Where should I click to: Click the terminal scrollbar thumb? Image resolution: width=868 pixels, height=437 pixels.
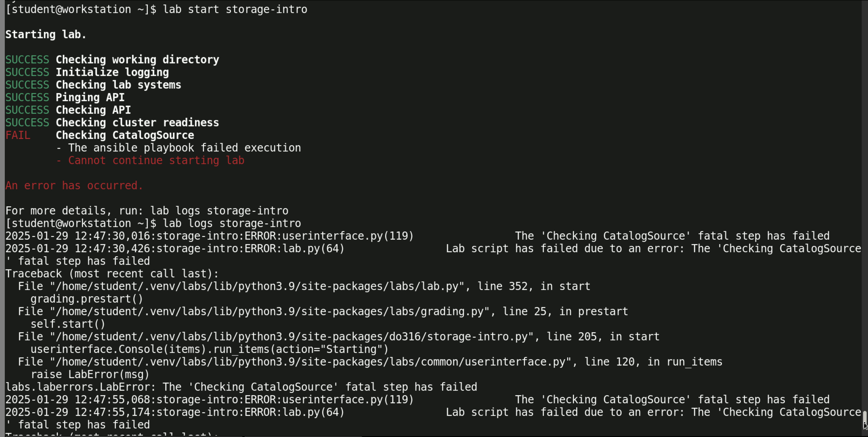pyautogui.click(x=864, y=419)
